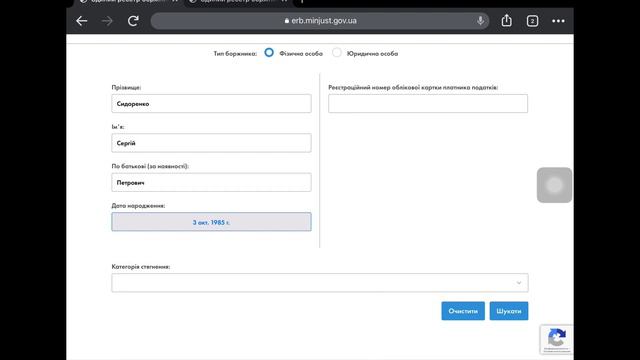Tap the floating AssistiveTouch button
This screenshot has height=360, width=640.
[554, 185]
